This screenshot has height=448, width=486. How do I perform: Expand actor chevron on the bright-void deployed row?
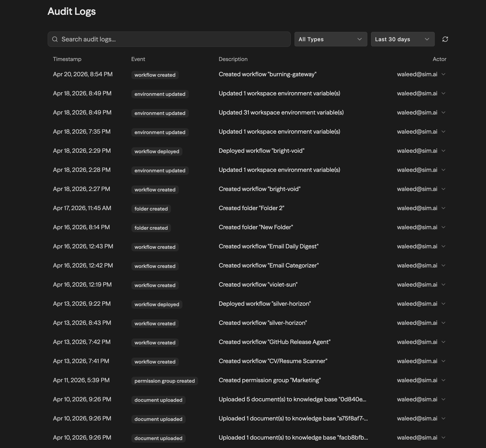point(444,150)
